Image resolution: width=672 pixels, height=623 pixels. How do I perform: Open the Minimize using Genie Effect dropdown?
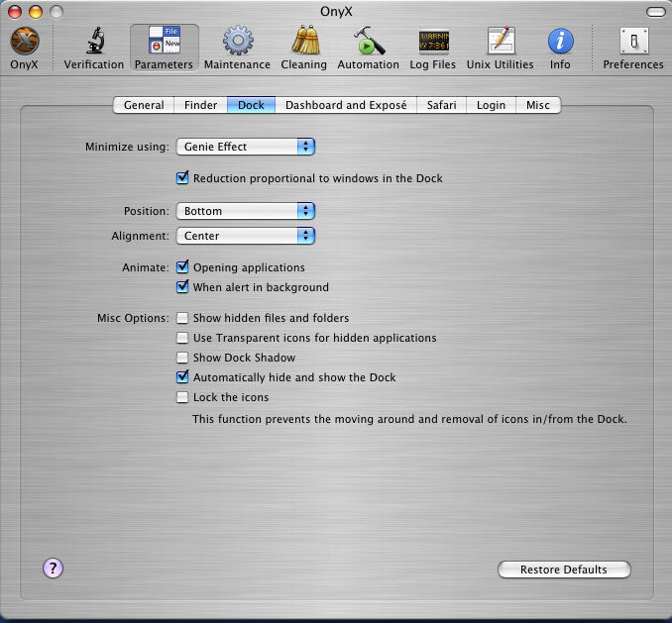(x=246, y=147)
